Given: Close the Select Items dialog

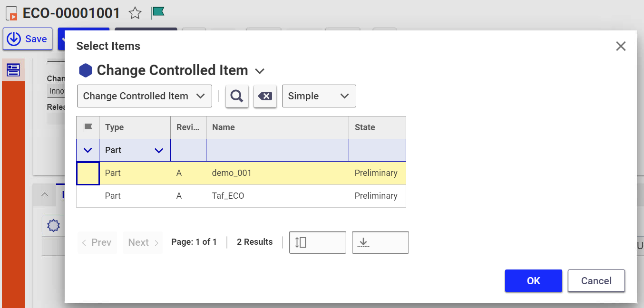Looking at the screenshot, I should tap(621, 46).
